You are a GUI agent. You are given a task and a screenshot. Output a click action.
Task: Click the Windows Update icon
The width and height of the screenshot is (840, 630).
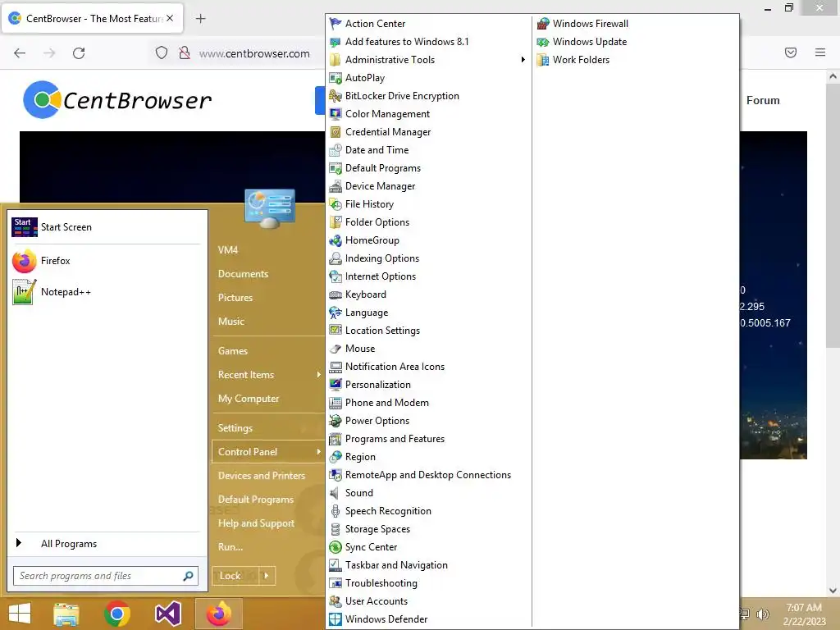click(x=543, y=42)
